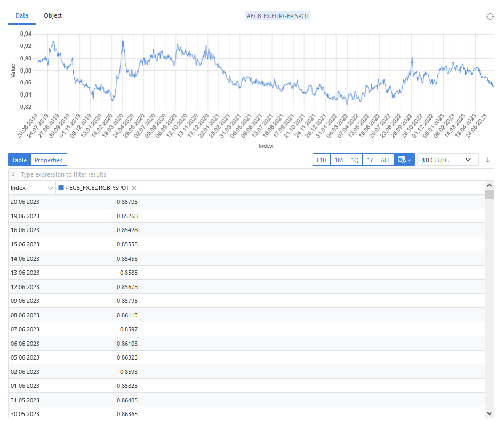Click the scrollbar up arrow in the table
504x422 pixels.
coord(489,185)
